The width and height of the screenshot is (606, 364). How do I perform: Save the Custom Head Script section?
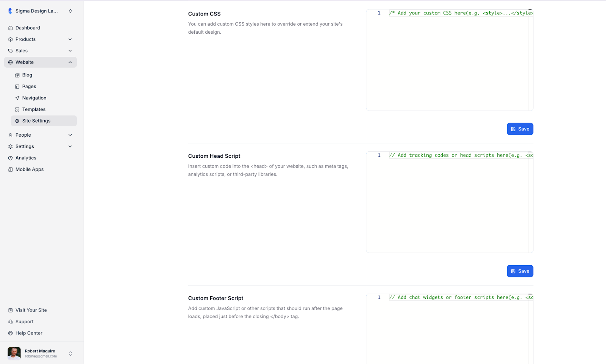[x=520, y=271]
